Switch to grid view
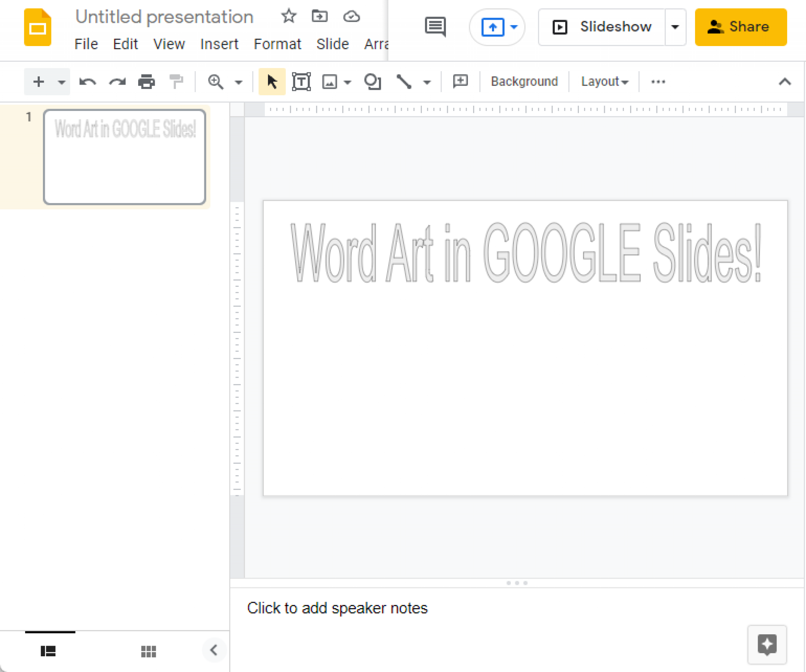This screenshot has width=806, height=672. point(148,652)
